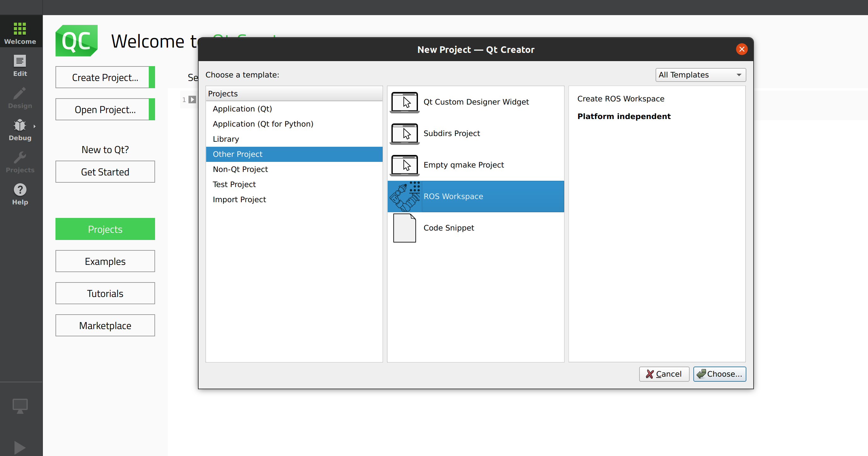Click the kit selector monitor icon

coord(20,406)
